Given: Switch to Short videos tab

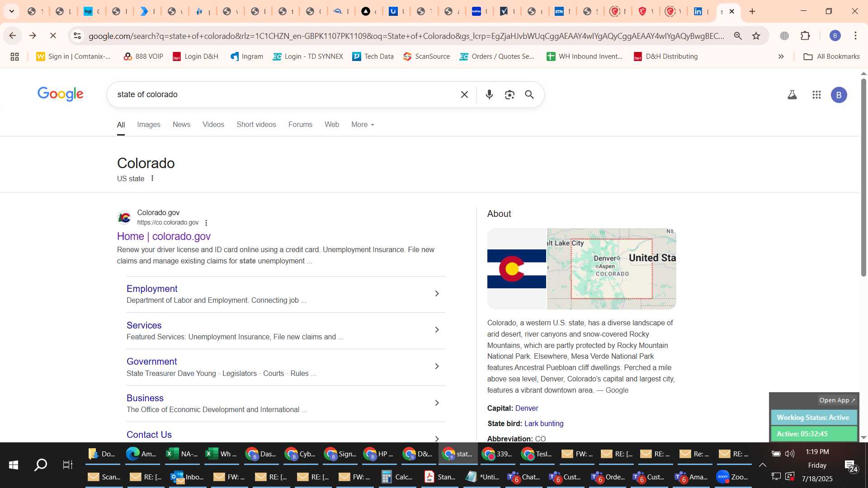Looking at the screenshot, I should [x=256, y=125].
